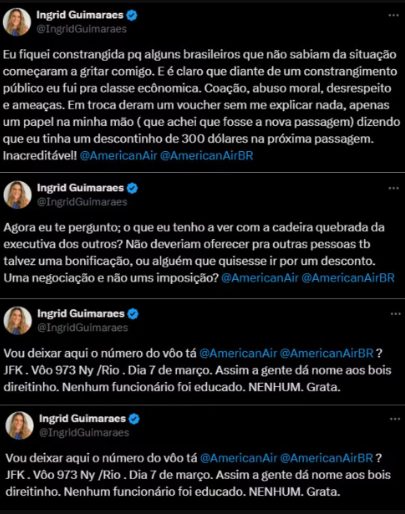The width and height of the screenshot is (405, 514).
Task: Open the profile picture on the first tweet
Action: click(17, 22)
